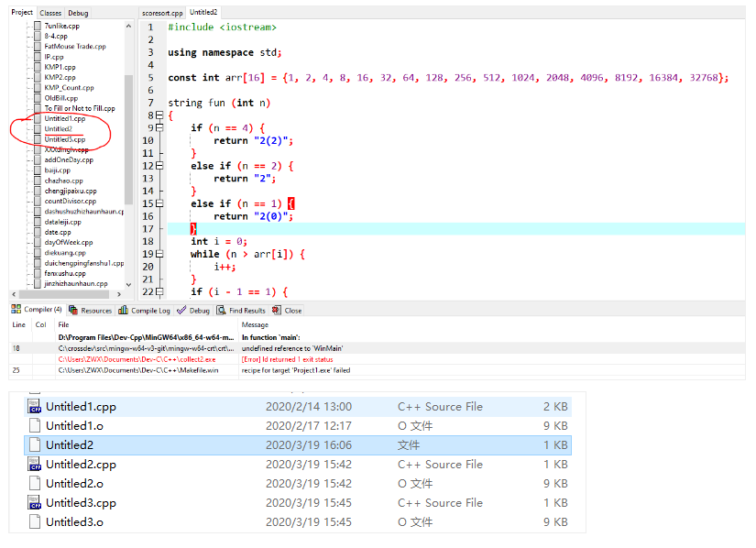Click the KMP1.cpp file icon in tree
This screenshot has height=548, width=756.
pyautogui.click(x=38, y=67)
